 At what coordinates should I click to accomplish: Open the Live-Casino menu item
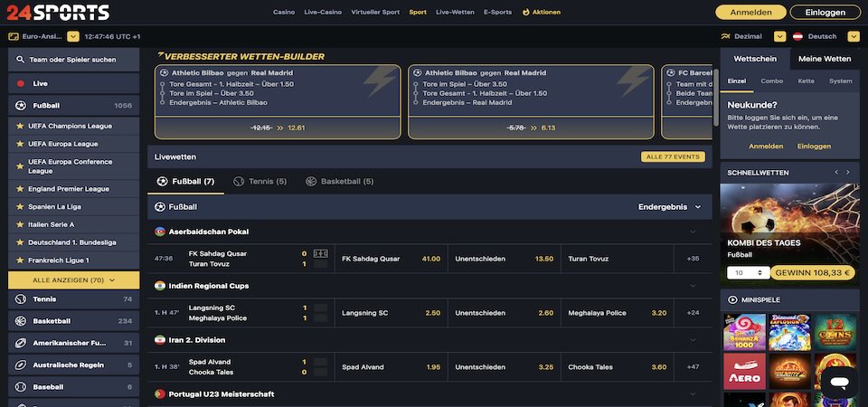[323, 12]
